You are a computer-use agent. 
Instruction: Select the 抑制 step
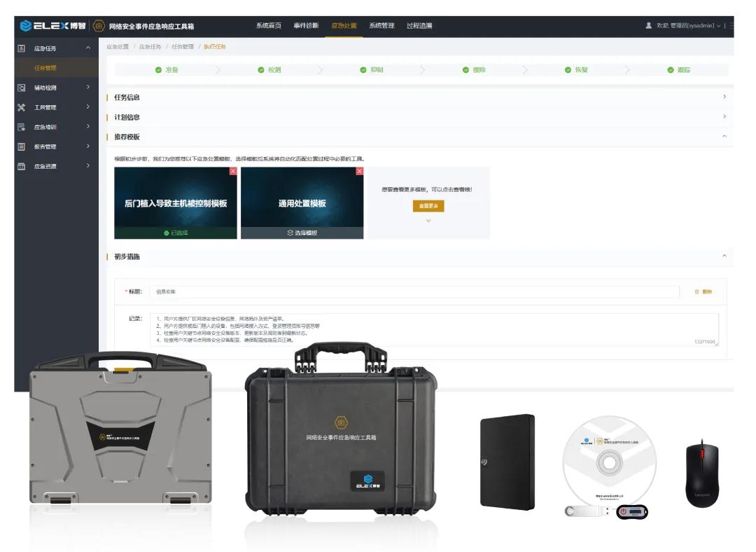pos(372,70)
